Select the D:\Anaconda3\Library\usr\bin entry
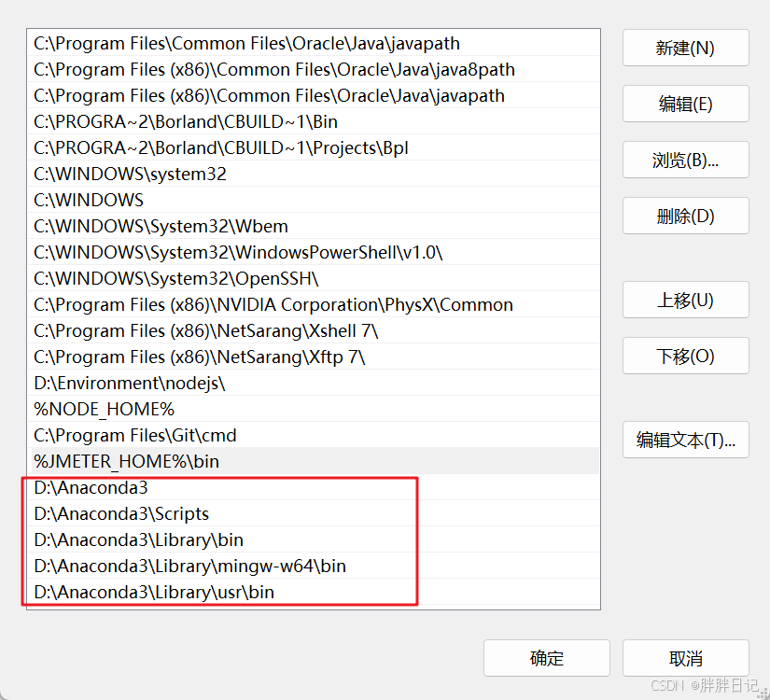 click(314, 592)
